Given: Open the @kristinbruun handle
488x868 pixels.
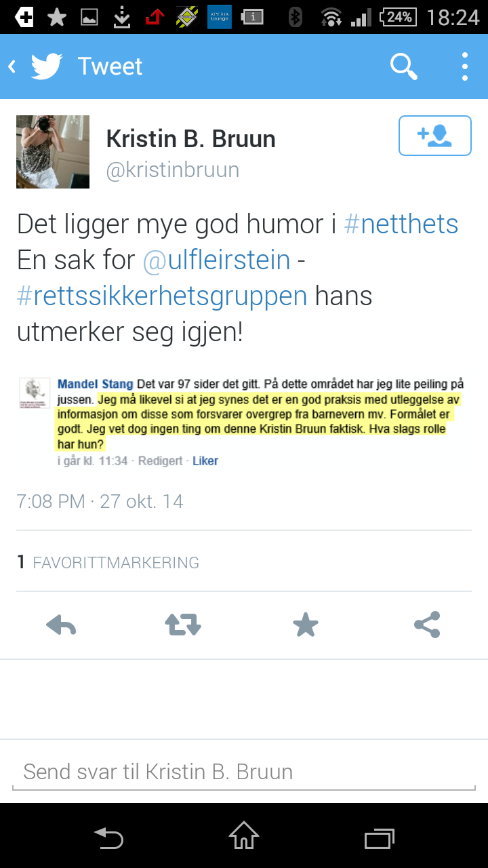Looking at the screenshot, I should pos(173,170).
